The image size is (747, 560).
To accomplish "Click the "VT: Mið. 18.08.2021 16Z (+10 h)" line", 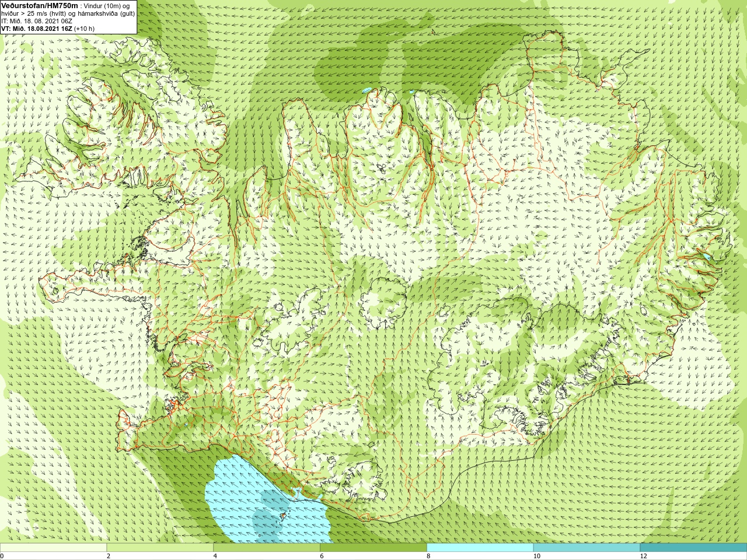I will point(48,28).
